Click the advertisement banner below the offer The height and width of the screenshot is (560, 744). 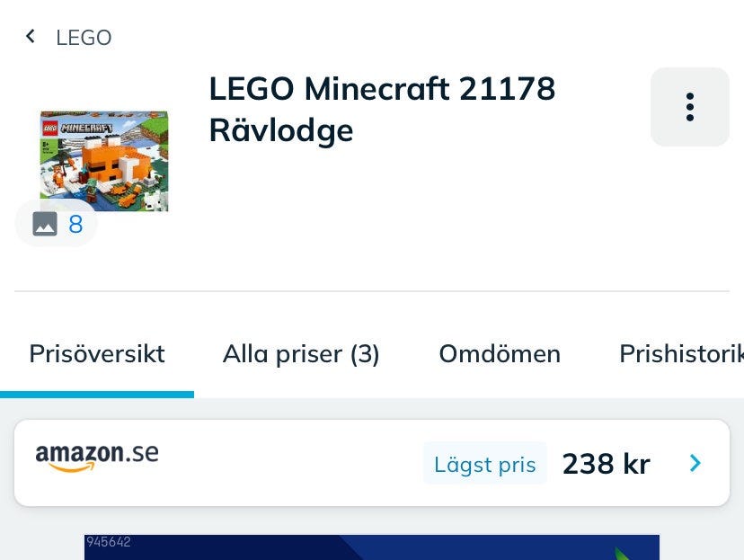coord(372,547)
